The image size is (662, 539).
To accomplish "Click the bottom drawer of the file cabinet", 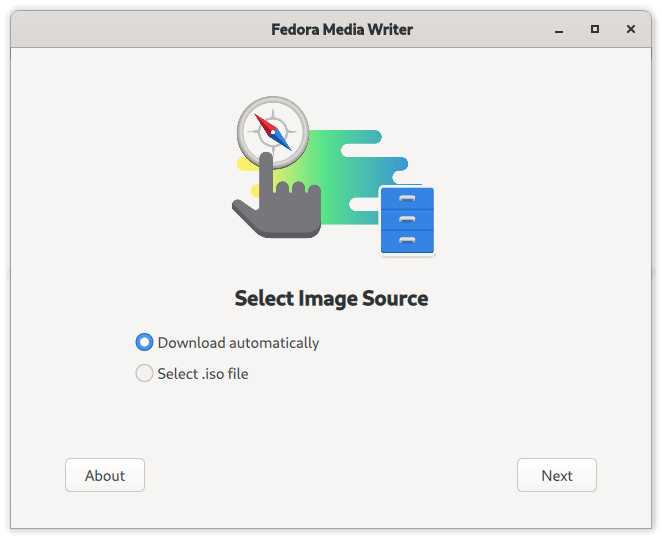I will tap(407, 241).
